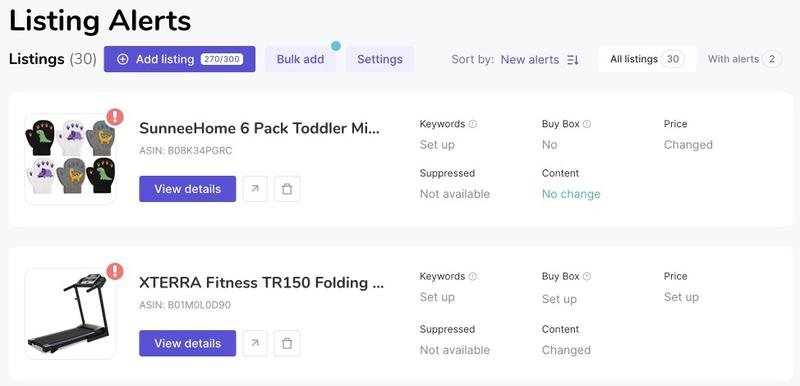Open the Bulk add option
800x386 pixels.
pyautogui.click(x=301, y=59)
